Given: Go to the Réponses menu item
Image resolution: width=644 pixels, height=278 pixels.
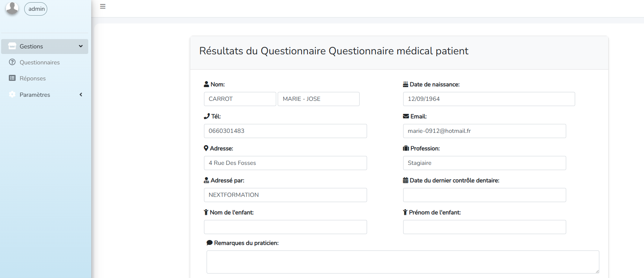Looking at the screenshot, I should point(33,79).
